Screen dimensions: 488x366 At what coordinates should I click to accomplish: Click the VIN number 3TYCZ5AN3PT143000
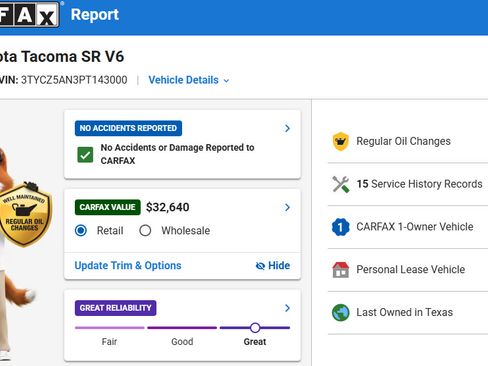74,80
